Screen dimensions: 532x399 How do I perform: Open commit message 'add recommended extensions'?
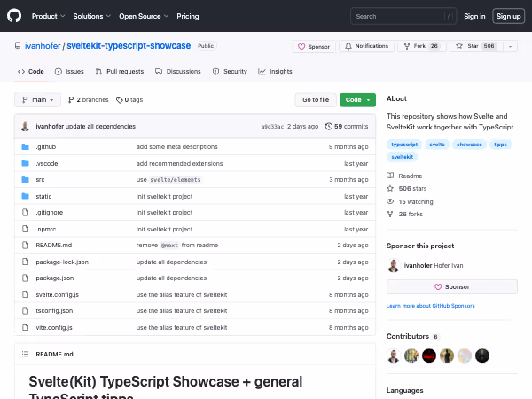(179, 163)
